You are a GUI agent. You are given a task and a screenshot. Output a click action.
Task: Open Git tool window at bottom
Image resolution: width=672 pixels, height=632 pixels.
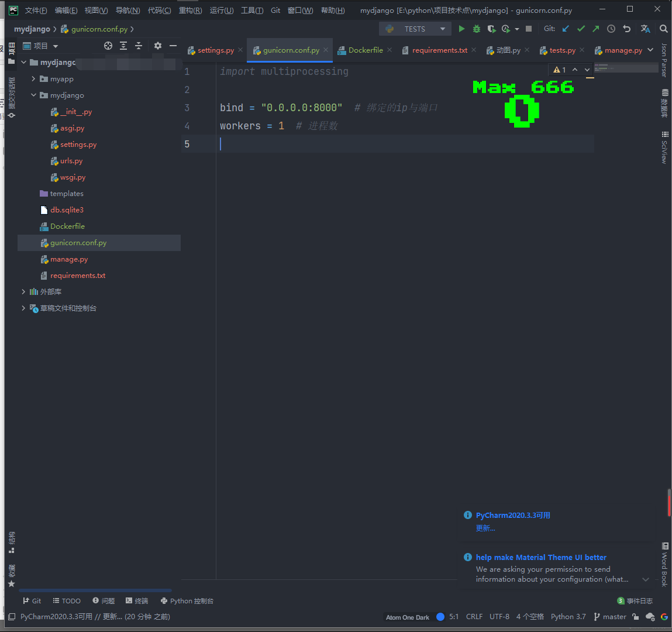tap(32, 601)
